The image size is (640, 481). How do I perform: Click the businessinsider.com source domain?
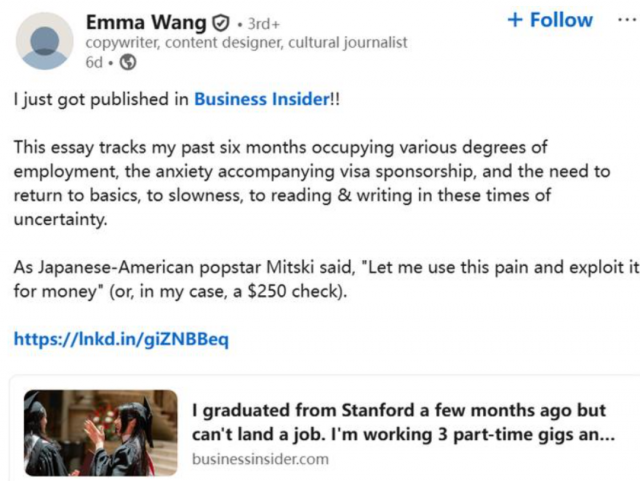coord(260,459)
